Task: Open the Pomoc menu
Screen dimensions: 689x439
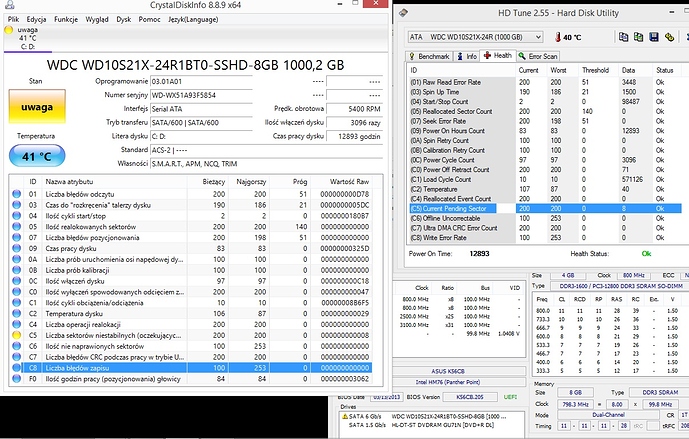Action: (149, 19)
